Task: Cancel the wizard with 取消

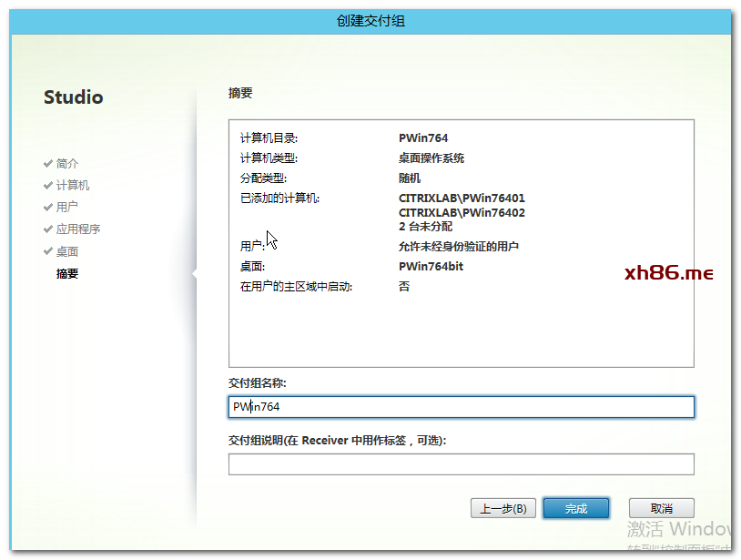Action: (661, 509)
